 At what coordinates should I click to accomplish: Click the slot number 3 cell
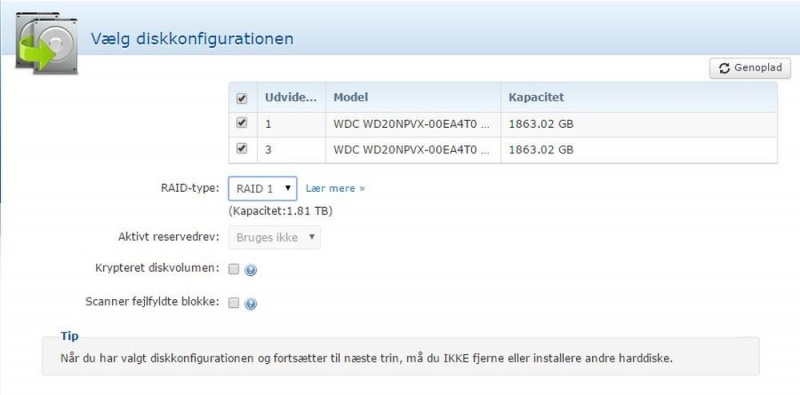coord(291,150)
